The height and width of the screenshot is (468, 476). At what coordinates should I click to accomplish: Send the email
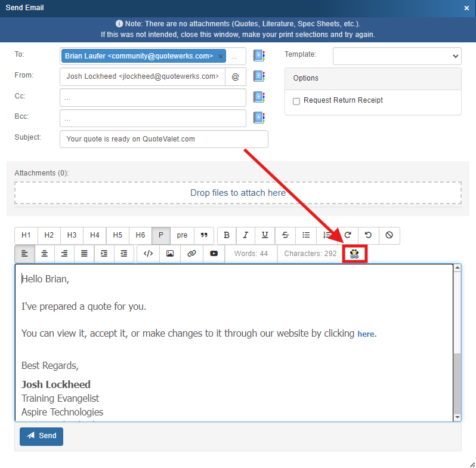coord(41,436)
